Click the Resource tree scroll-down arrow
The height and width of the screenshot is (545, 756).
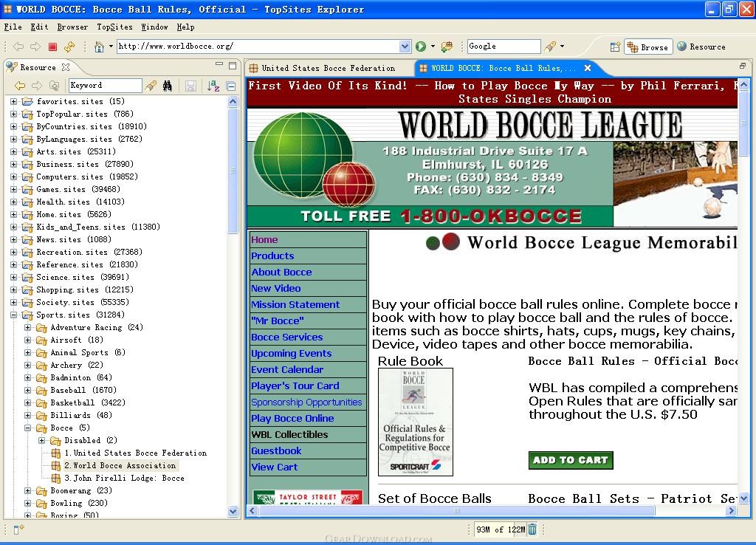click(233, 512)
